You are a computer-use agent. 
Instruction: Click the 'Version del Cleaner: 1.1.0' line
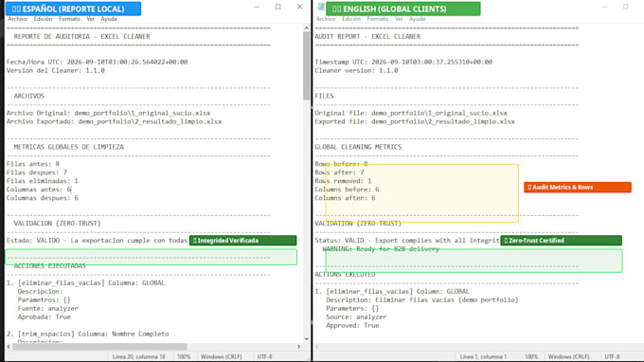(x=56, y=71)
